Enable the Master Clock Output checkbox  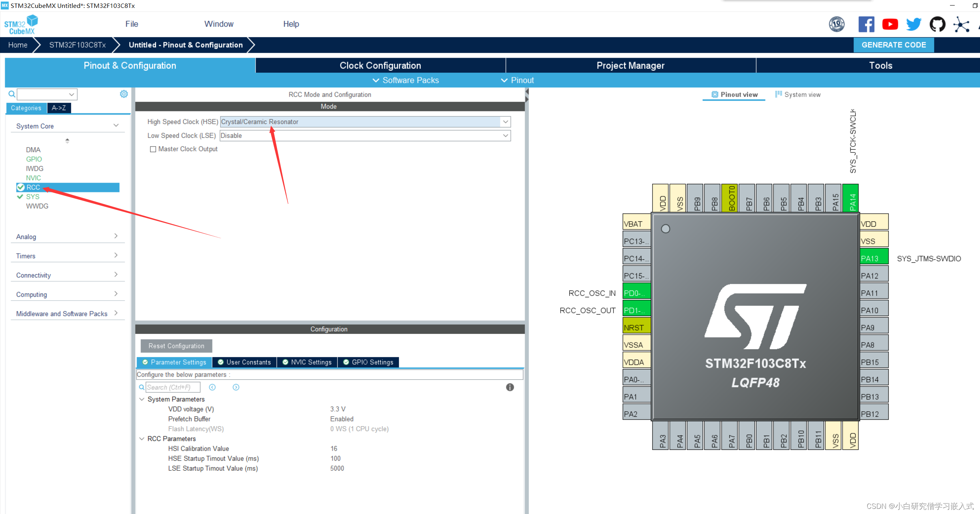(153, 149)
